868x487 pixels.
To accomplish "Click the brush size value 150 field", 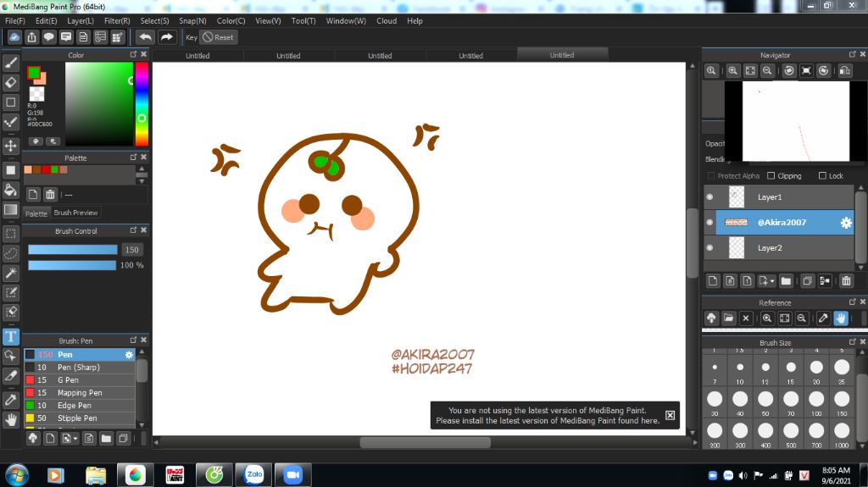I will point(131,250).
